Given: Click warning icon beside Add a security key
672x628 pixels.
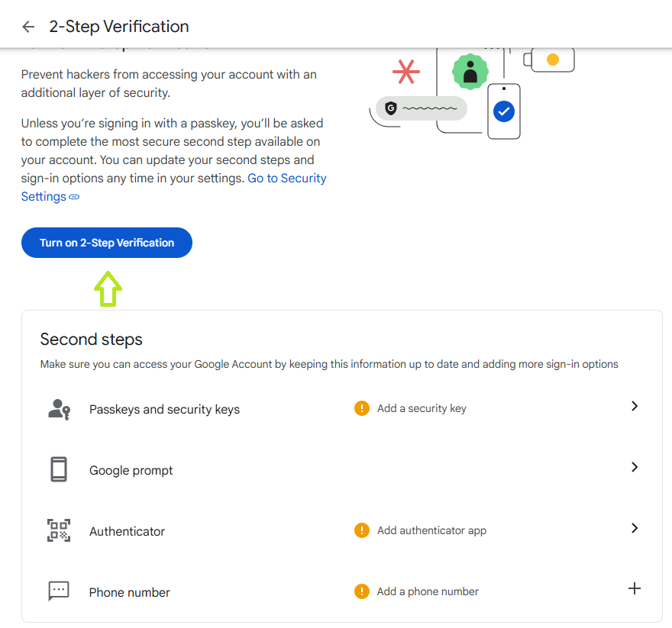Looking at the screenshot, I should [x=362, y=408].
